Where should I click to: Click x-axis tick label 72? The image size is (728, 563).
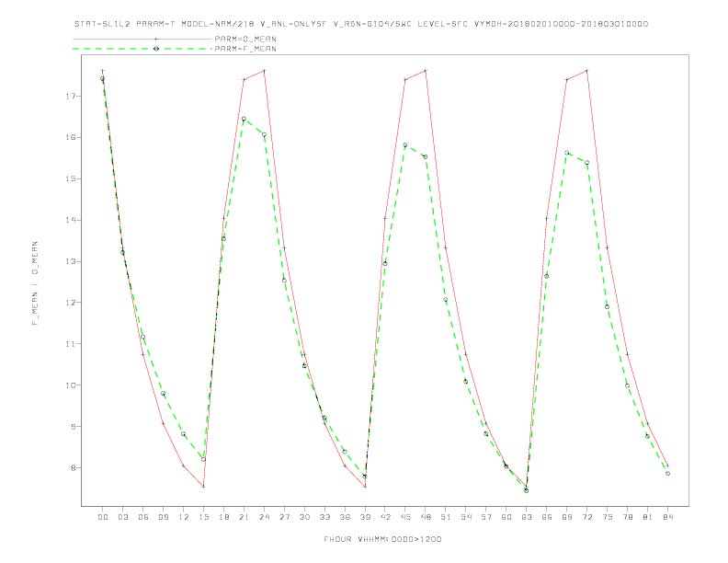point(586,517)
